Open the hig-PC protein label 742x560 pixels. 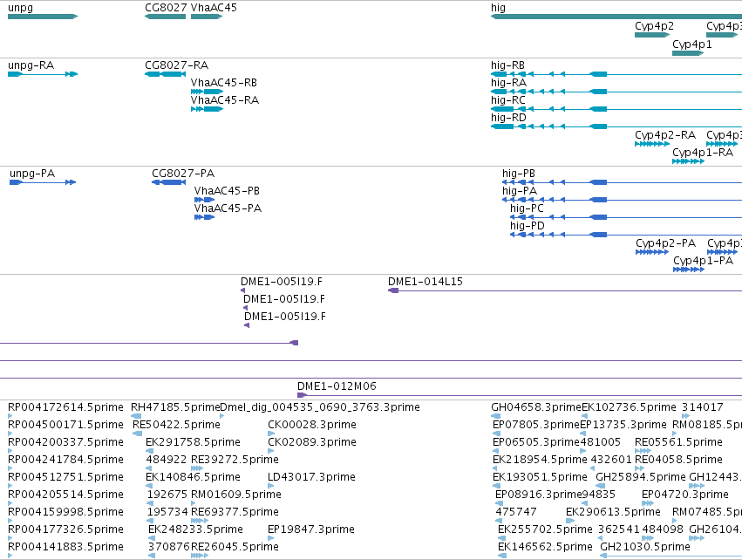click(x=527, y=208)
